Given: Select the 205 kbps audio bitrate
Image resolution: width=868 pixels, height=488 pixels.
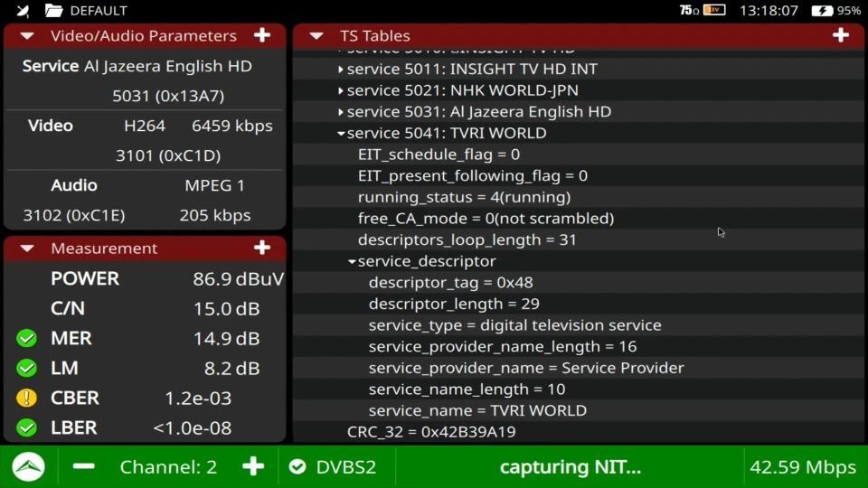Looking at the screenshot, I should pyautogui.click(x=215, y=215).
